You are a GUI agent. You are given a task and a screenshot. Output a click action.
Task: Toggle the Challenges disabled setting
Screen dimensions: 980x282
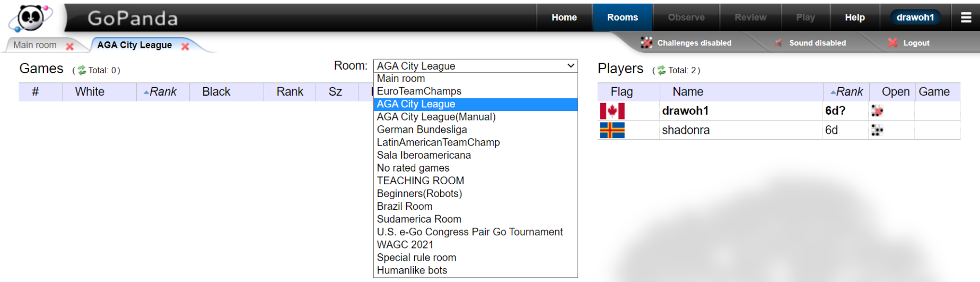687,43
